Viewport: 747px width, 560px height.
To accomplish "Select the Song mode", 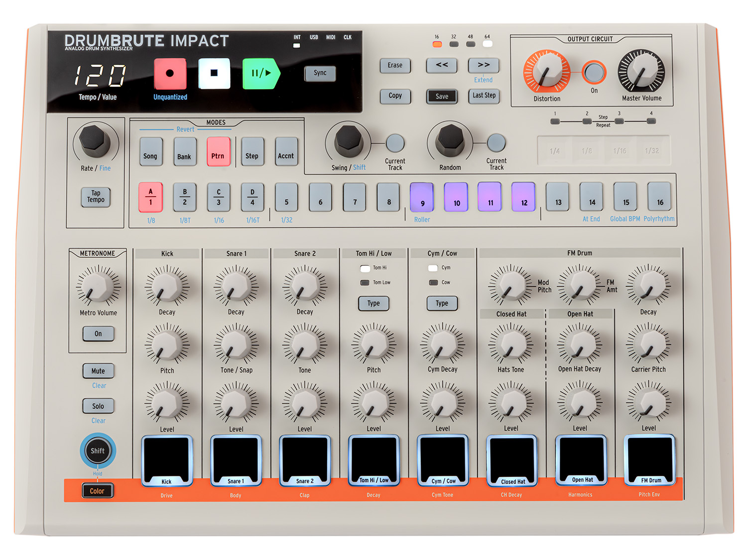I will pos(150,151).
